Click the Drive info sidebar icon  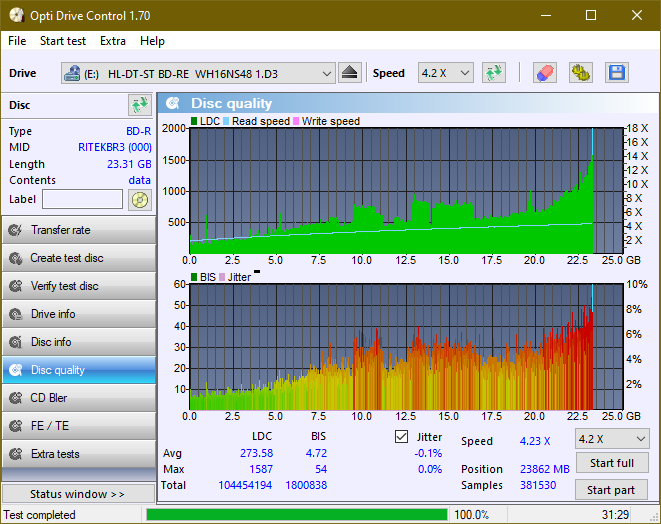coord(16,314)
